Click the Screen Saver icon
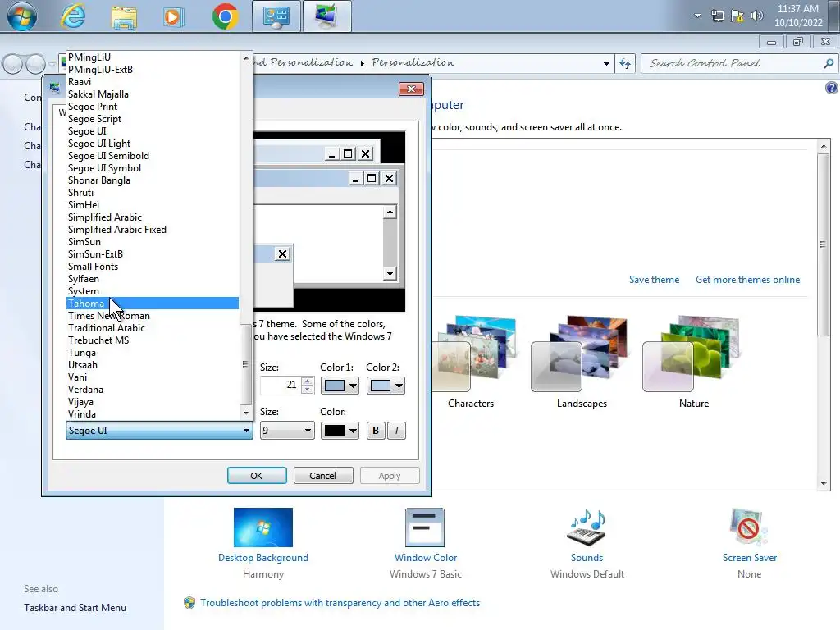 (748, 527)
